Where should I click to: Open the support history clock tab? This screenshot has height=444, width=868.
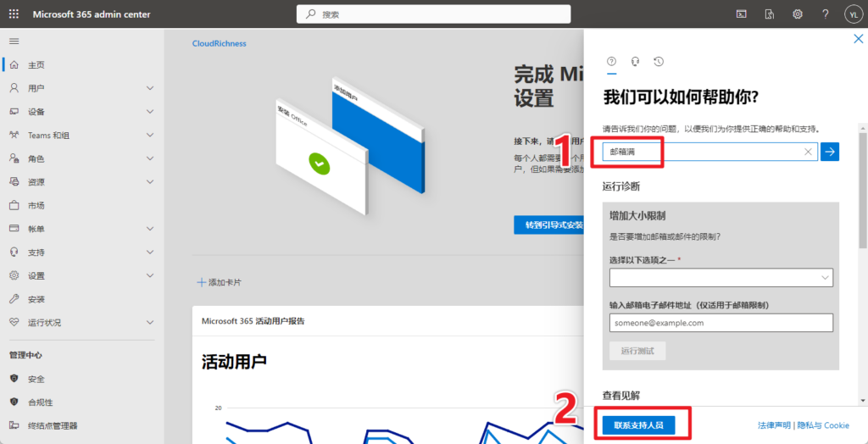(x=659, y=62)
